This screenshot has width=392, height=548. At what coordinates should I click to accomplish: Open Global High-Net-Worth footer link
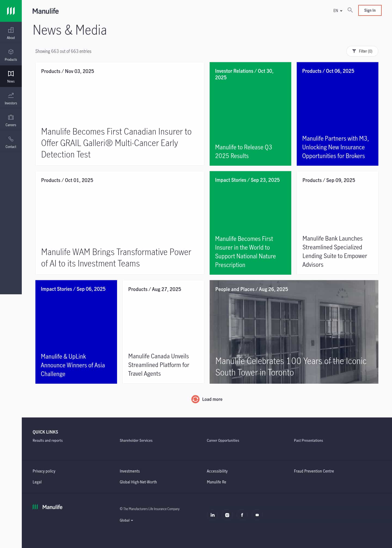tap(138, 482)
